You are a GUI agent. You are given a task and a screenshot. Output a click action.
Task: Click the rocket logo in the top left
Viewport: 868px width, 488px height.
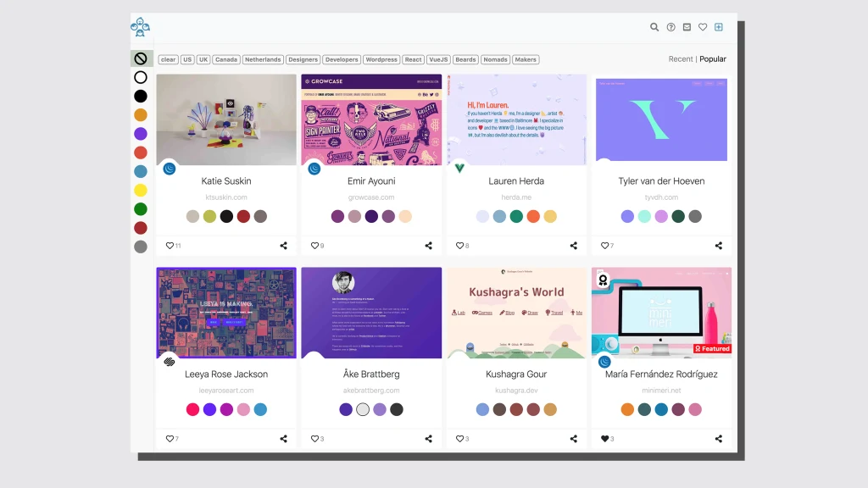[x=141, y=27]
